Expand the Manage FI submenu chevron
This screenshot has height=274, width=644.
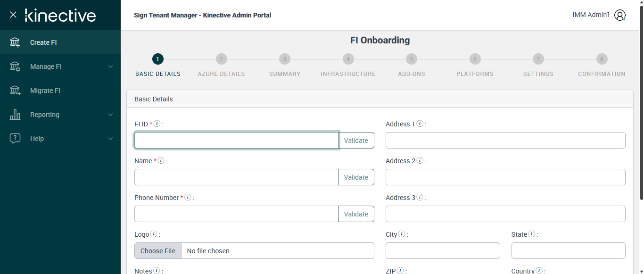tap(110, 66)
